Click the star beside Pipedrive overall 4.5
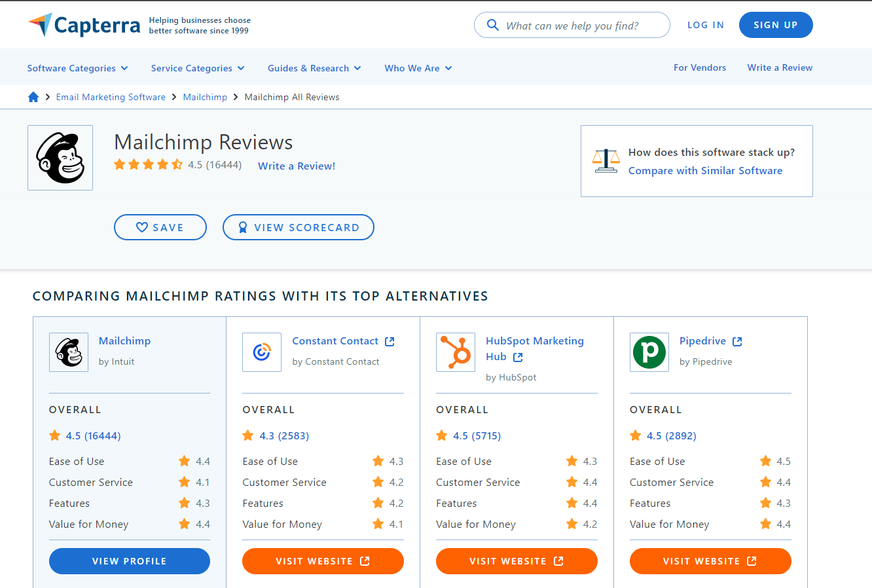The width and height of the screenshot is (872, 588). pos(636,435)
